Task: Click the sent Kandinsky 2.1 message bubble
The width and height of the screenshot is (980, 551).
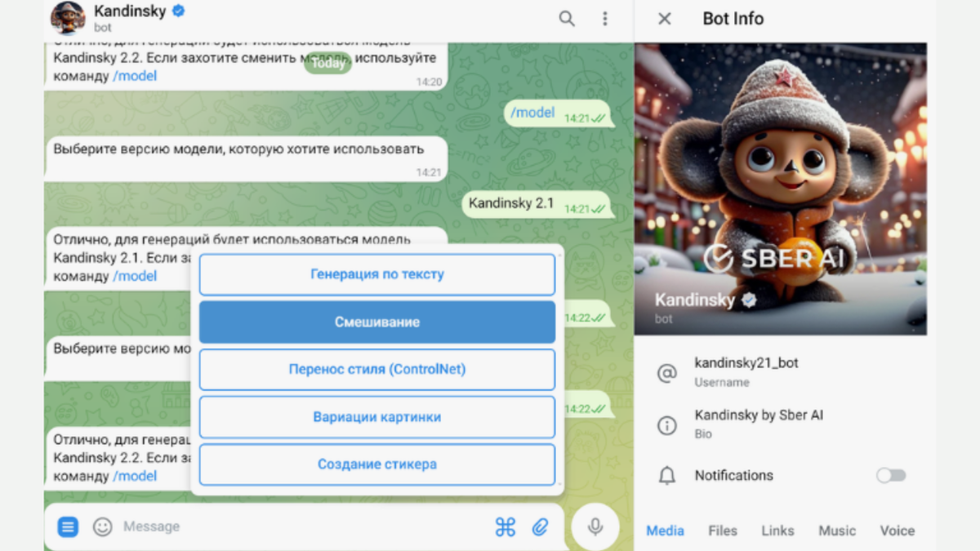Action: pos(537,204)
